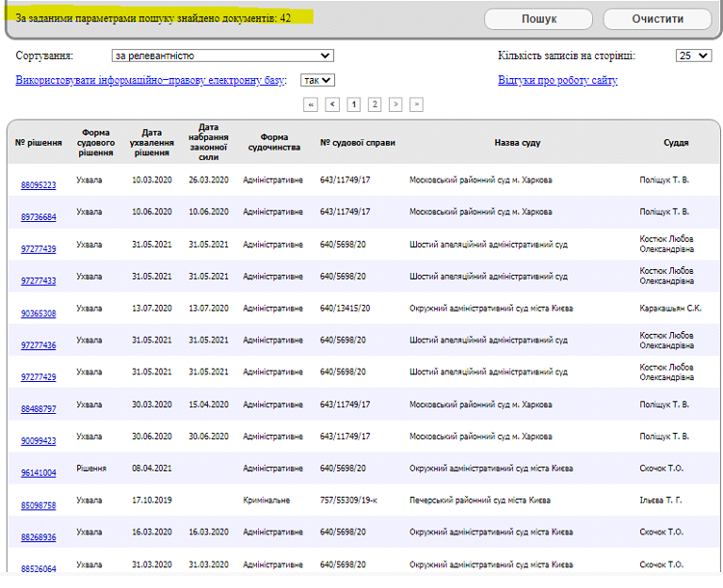Image resolution: width=723 pixels, height=588 pixels.
Task: Open criminal case decision 85098758
Action: click(x=39, y=505)
